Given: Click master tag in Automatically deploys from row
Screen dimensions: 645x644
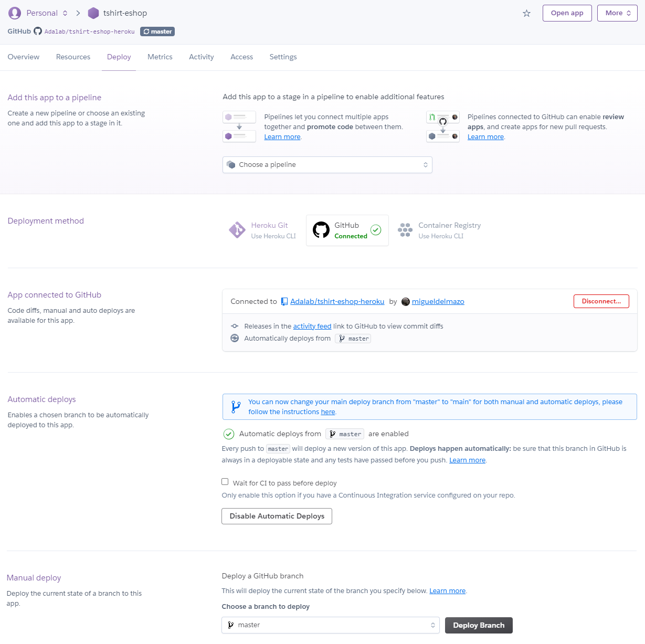Looking at the screenshot, I should tap(353, 339).
